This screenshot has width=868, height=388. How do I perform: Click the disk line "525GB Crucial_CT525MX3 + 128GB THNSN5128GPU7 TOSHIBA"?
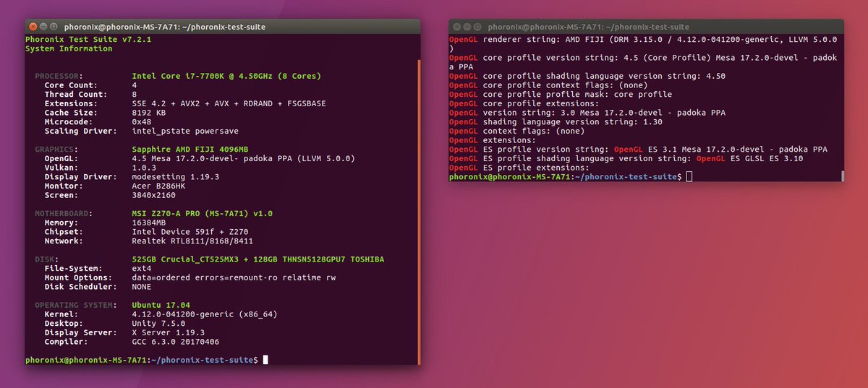click(258, 259)
